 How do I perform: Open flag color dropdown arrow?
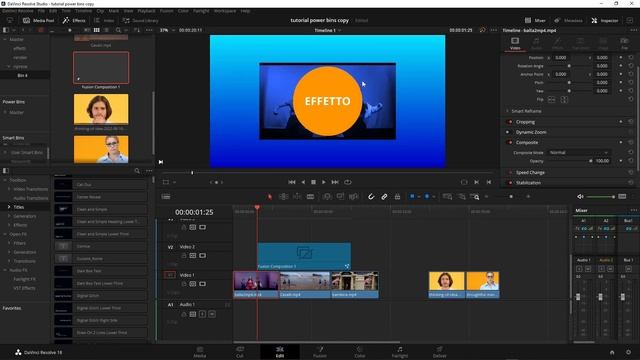point(419,197)
